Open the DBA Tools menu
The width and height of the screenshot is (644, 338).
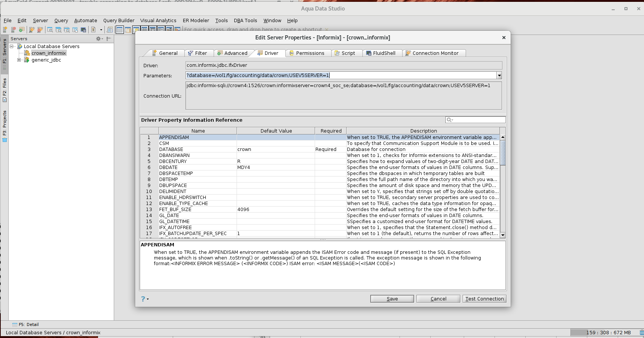[x=245, y=21]
